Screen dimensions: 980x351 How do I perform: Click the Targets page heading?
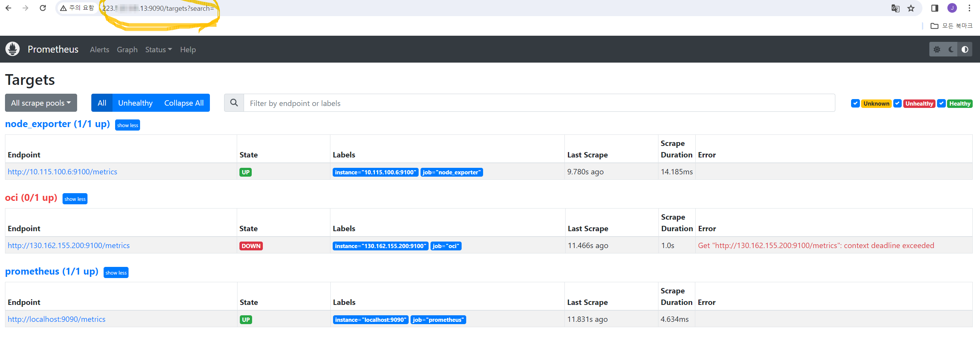[30, 80]
